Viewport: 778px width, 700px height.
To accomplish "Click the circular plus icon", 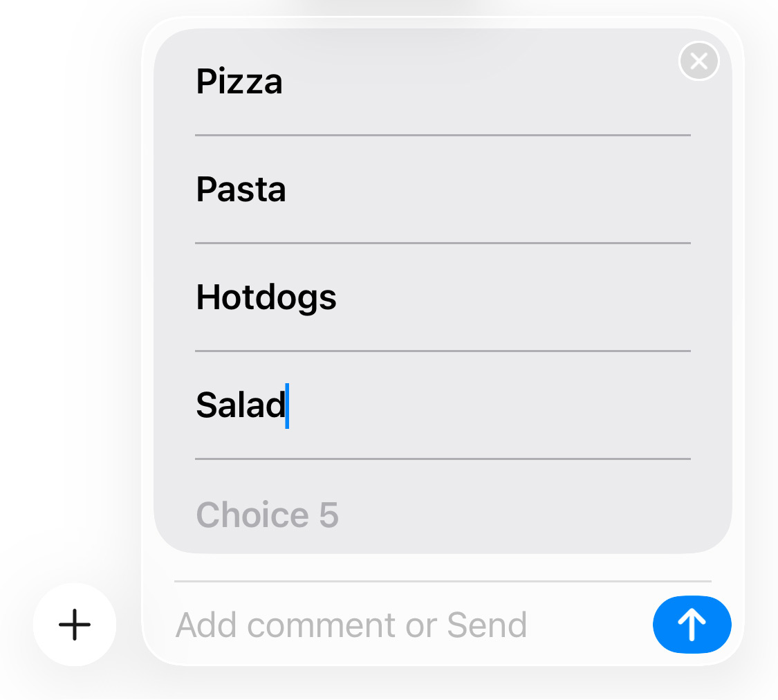I will pos(75,624).
